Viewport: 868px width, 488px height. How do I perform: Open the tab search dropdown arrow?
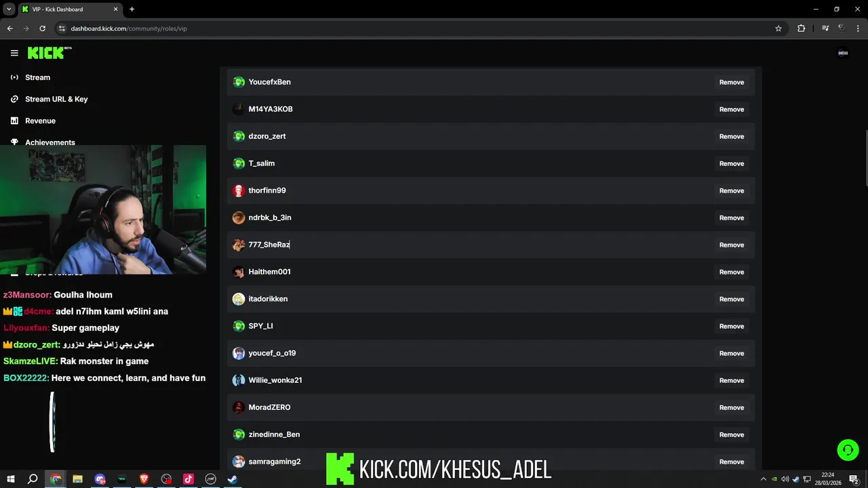(9, 9)
